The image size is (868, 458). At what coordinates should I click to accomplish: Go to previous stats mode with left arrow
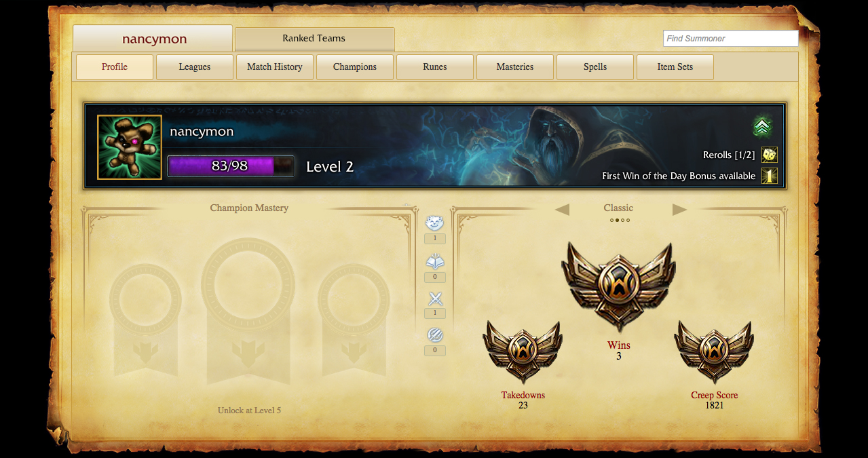click(562, 210)
